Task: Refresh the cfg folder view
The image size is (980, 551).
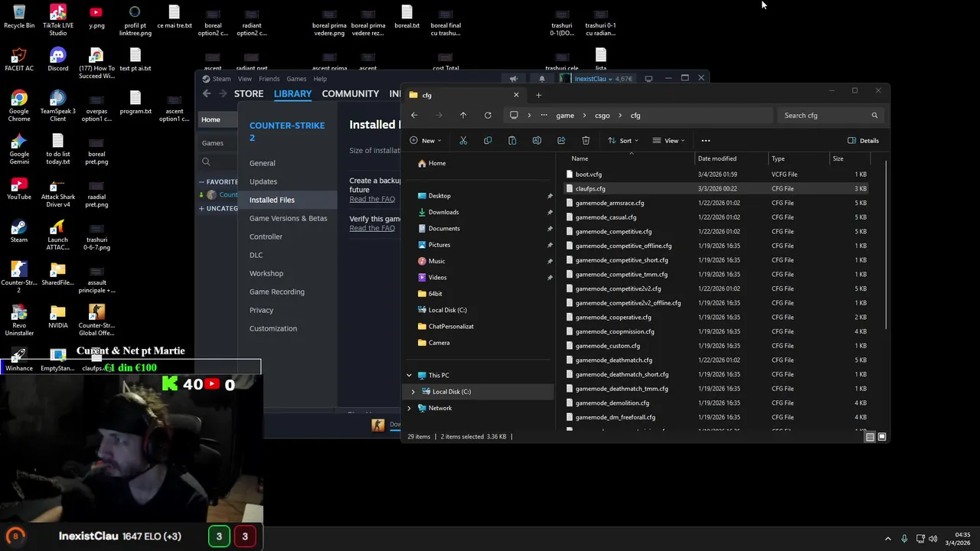Action: [x=488, y=116]
